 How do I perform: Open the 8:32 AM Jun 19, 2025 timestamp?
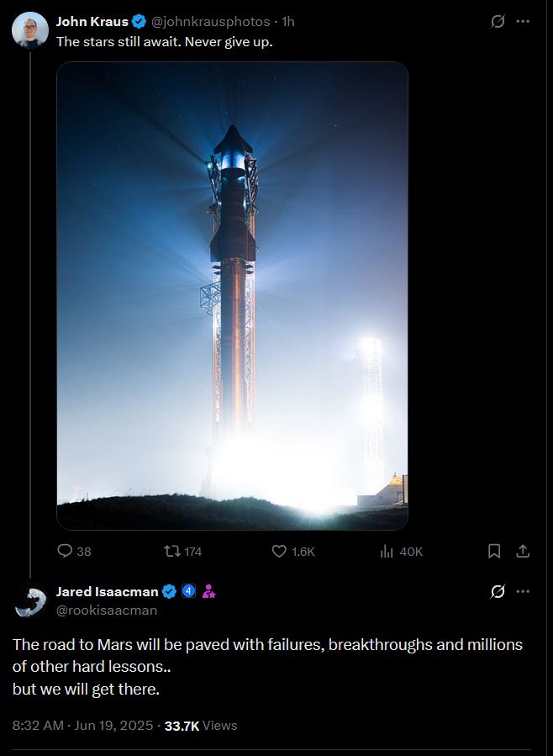(x=82, y=726)
